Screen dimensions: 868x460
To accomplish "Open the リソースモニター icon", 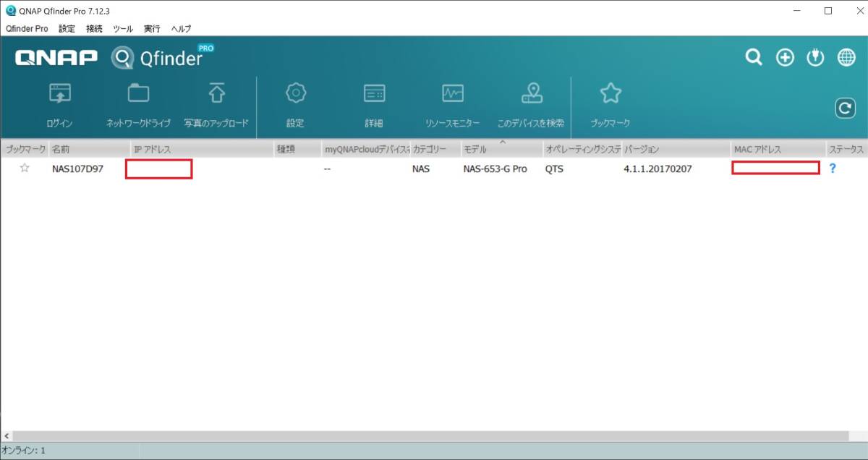I will [x=453, y=93].
